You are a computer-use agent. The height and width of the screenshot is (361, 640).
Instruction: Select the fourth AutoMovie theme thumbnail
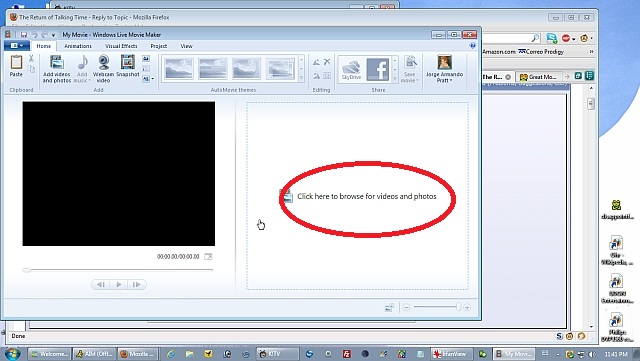tap(280, 69)
